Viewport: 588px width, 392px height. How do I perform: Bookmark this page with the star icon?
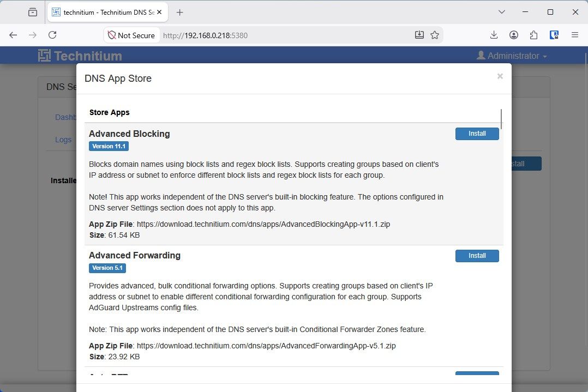pos(435,35)
